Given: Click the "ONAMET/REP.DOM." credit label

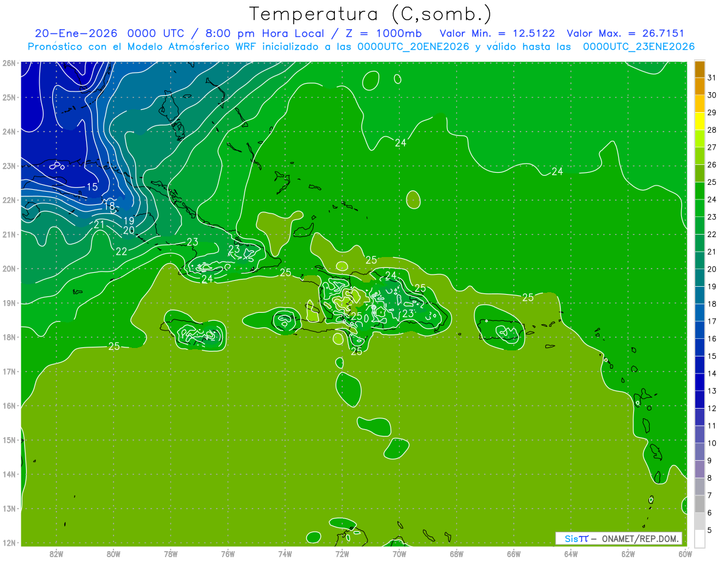Looking at the screenshot, I should tap(640, 538).
